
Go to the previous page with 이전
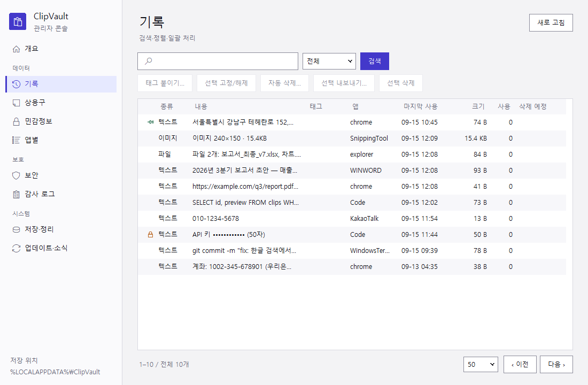[520, 364]
